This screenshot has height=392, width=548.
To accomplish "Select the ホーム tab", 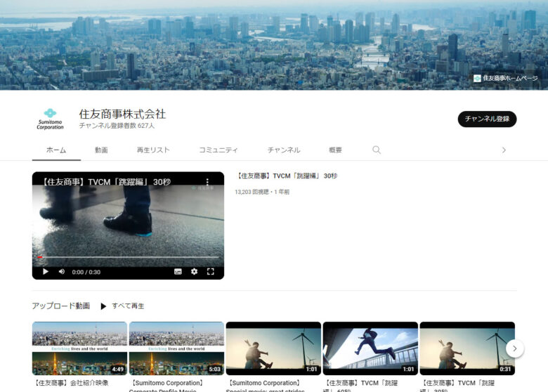I will tap(56, 150).
